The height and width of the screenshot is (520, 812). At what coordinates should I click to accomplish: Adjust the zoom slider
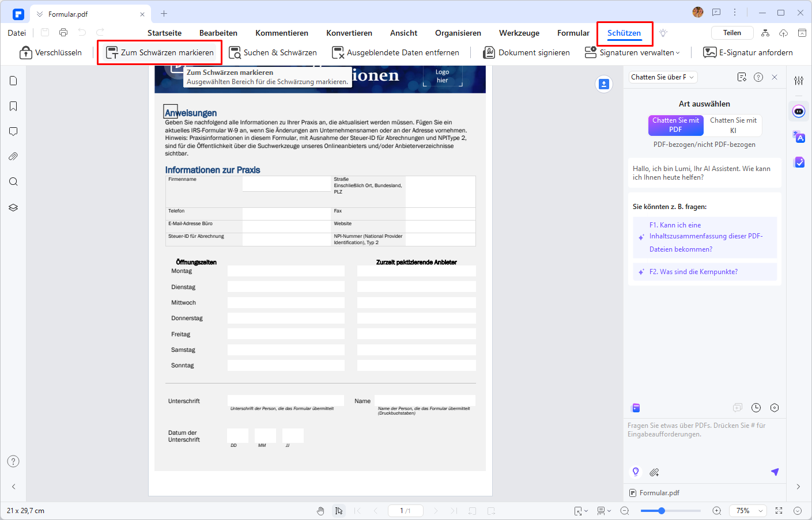click(x=662, y=511)
